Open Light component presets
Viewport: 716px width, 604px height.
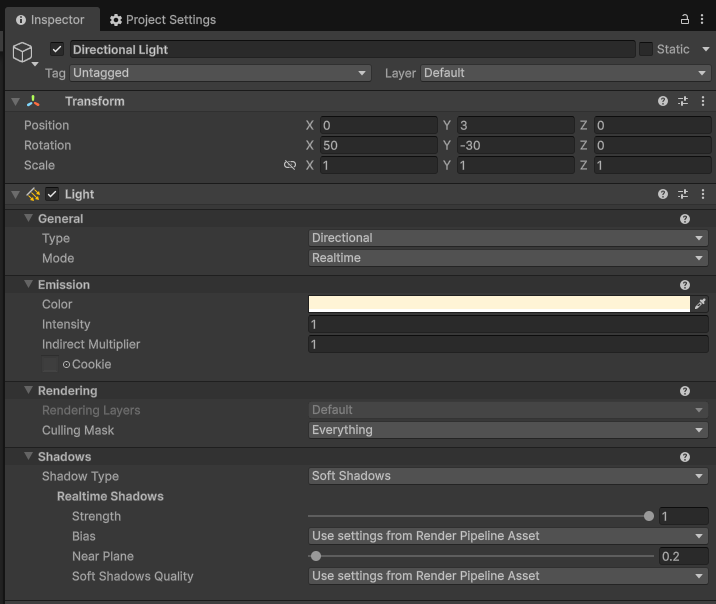[683, 194]
